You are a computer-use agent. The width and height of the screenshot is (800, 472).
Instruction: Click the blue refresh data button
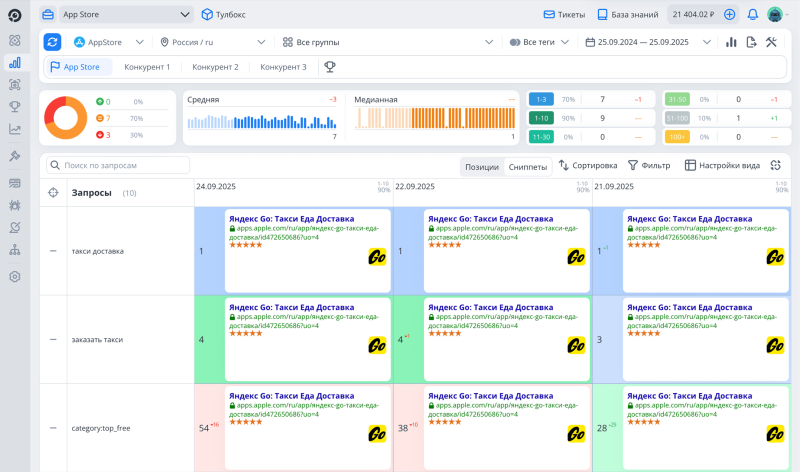[52, 42]
